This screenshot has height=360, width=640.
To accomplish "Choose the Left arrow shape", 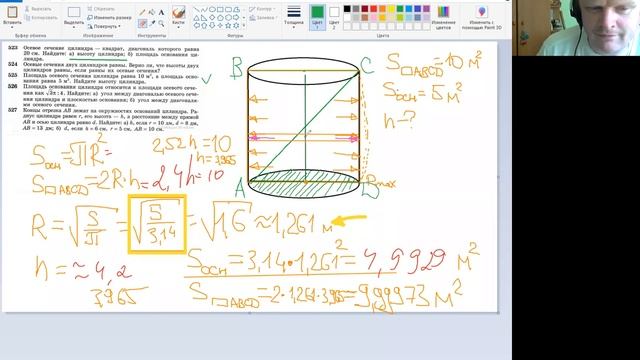I will 197,25.
